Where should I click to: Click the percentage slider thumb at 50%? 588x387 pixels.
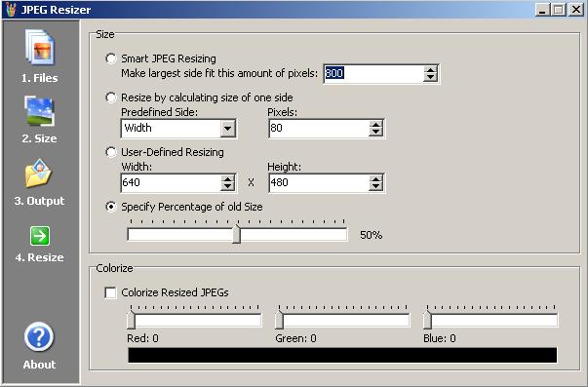[x=237, y=234]
